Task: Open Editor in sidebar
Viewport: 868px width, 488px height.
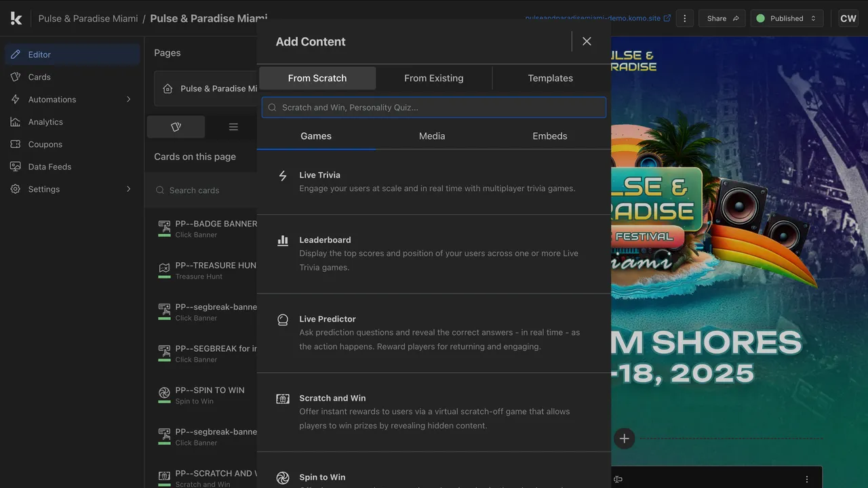Action: [73, 54]
